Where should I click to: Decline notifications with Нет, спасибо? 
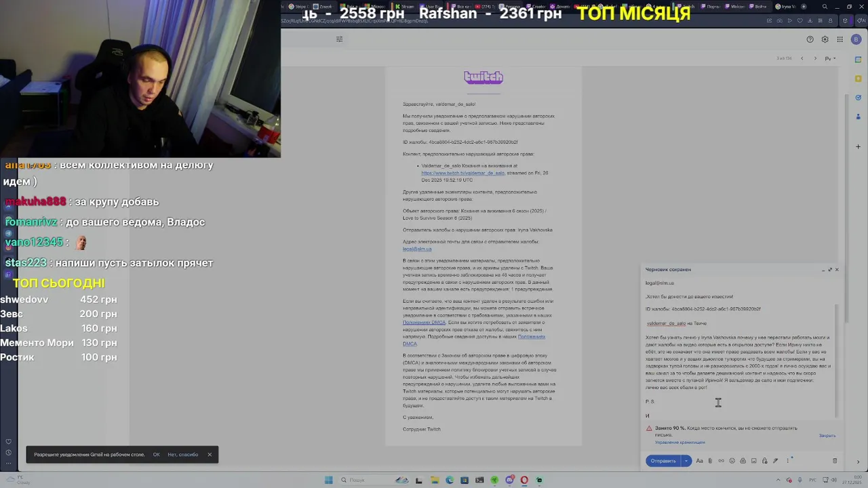pyautogui.click(x=183, y=455)
